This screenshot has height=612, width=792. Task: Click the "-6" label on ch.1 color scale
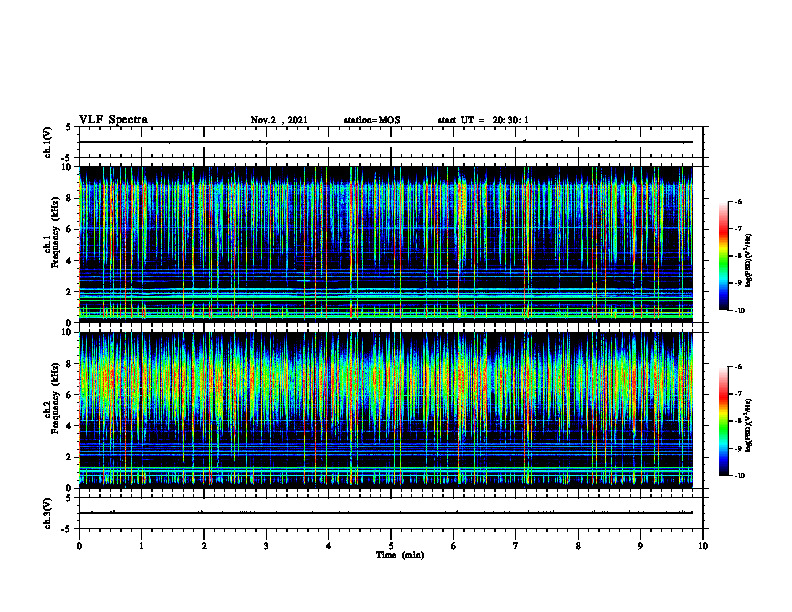[738, 201]
